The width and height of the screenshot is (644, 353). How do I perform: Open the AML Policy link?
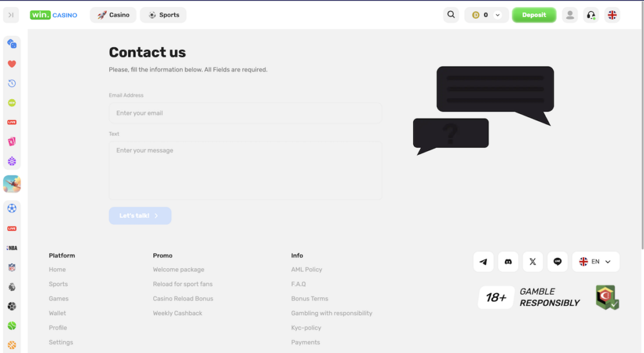[307, 269]
